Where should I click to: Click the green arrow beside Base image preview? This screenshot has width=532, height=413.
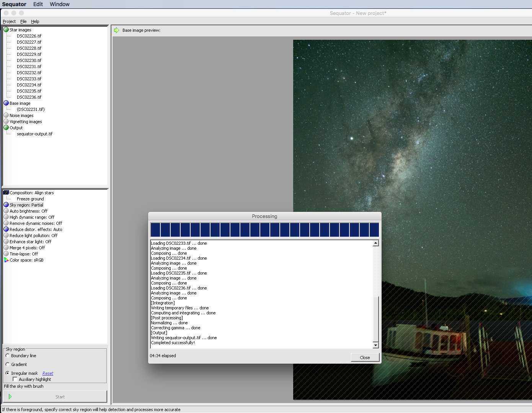pyautogui.click(x=116, y=30)
